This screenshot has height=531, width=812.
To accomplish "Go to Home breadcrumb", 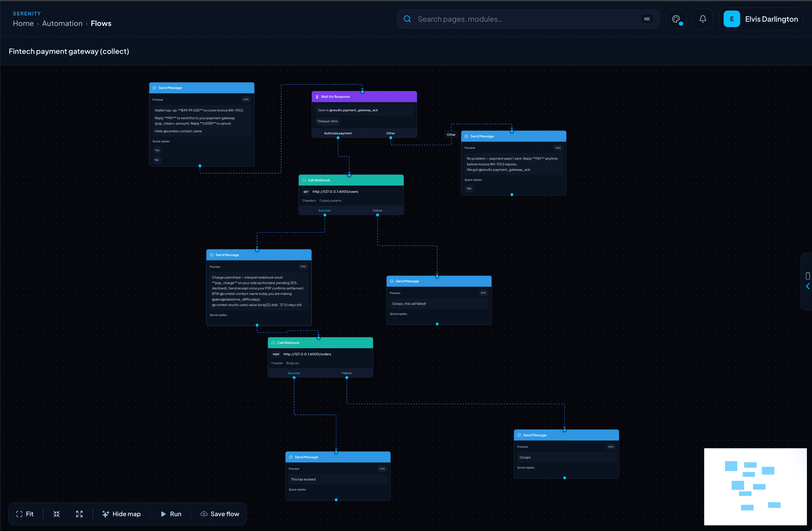I will [x=23, y=23].
